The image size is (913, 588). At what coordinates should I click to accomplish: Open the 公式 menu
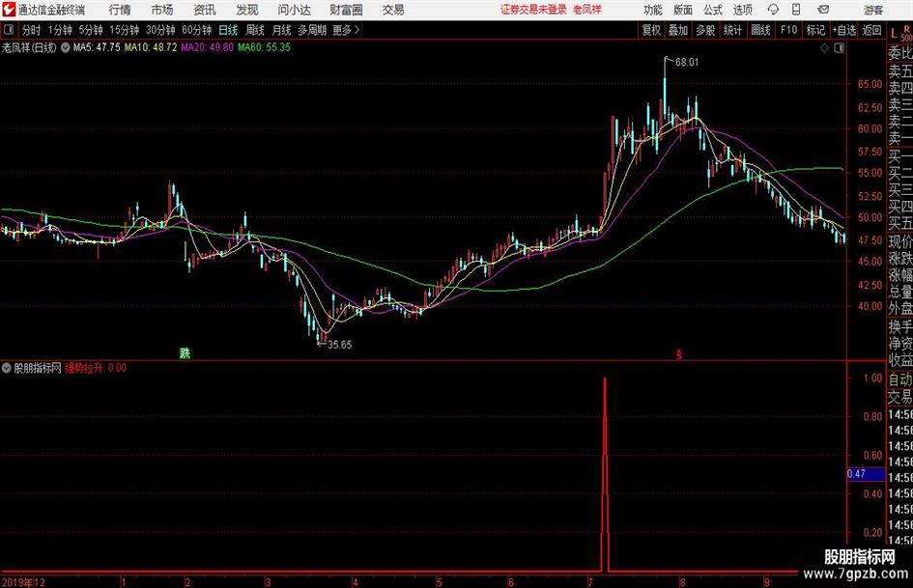(x=713, y=10)
